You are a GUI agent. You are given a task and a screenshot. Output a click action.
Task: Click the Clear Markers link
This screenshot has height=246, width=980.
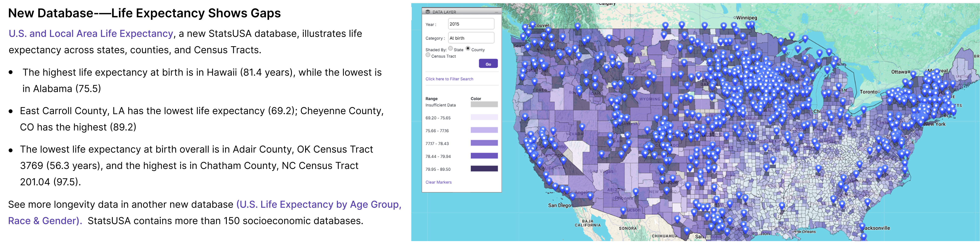438,182
